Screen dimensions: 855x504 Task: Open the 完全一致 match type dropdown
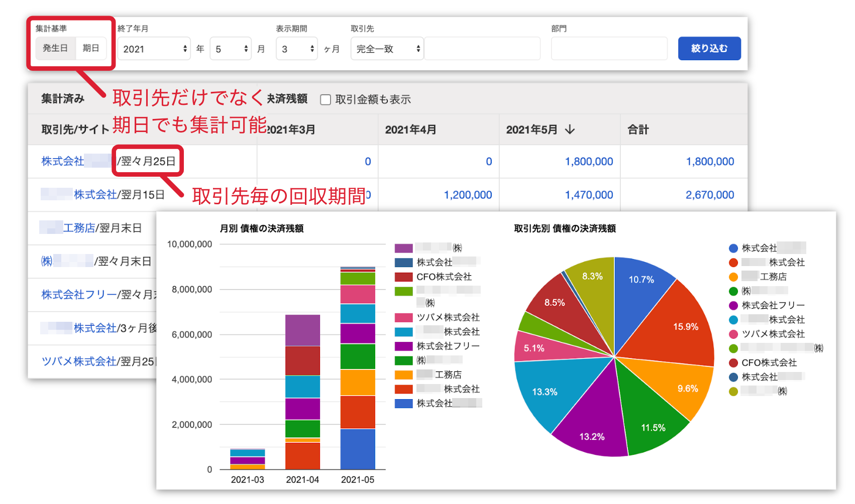(387, 49)
